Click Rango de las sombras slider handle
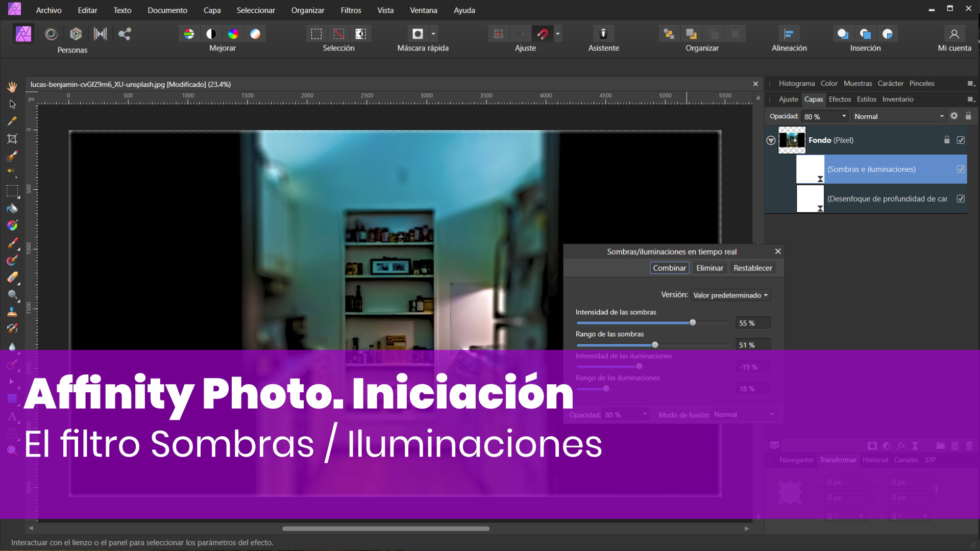Viewport: 980px width, 551px height. coord(655,345)
